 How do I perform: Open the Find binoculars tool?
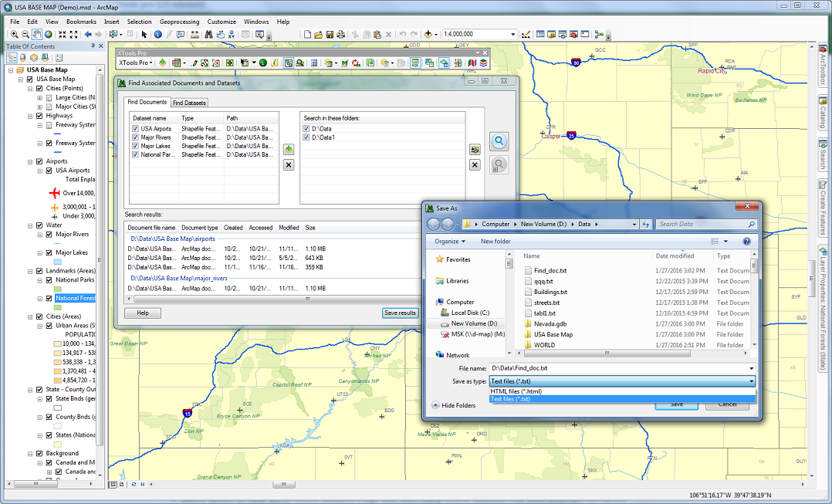tap(208, 35)
